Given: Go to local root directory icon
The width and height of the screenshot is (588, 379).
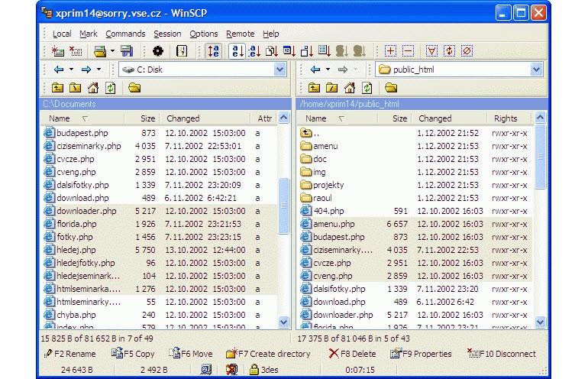Looking at the screenshot, I should click(75, 88).
